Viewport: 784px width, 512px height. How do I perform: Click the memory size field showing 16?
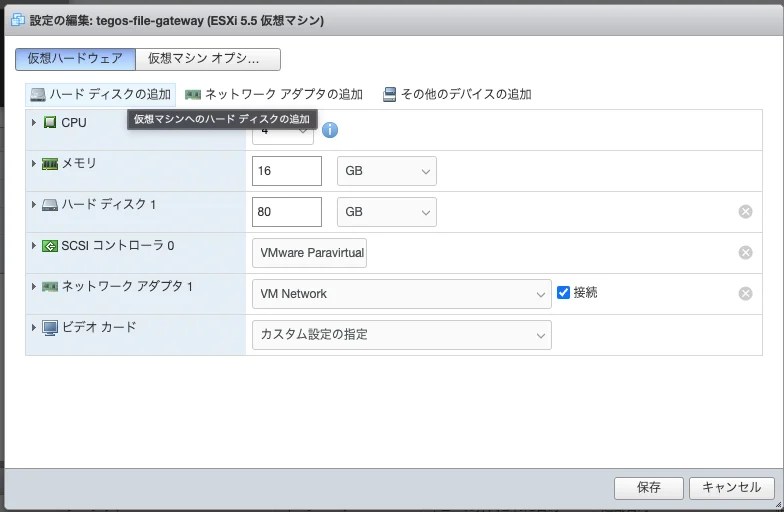pyautogui.click(x=286, y=171)
